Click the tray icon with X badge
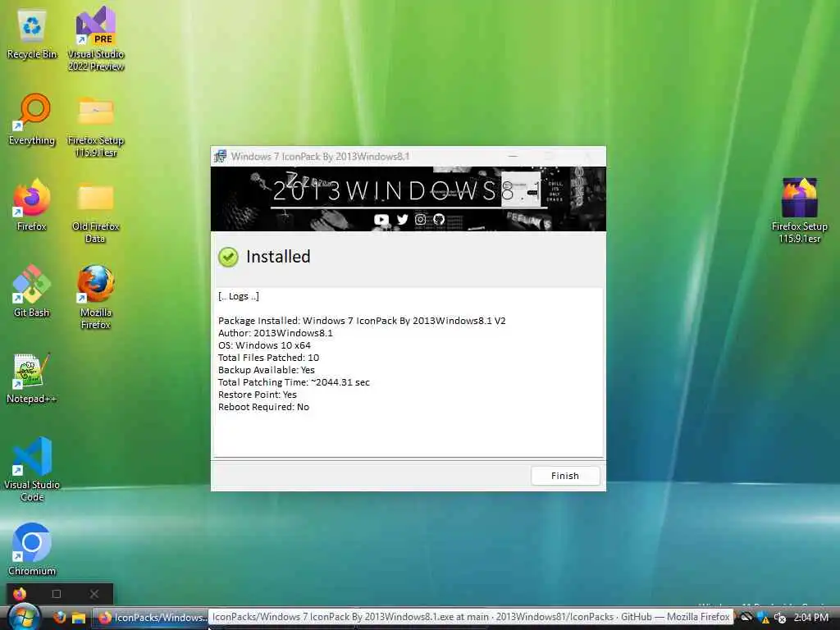Image resolution: width=840 pixels, height=630 pixels. (x=779, y=618)
